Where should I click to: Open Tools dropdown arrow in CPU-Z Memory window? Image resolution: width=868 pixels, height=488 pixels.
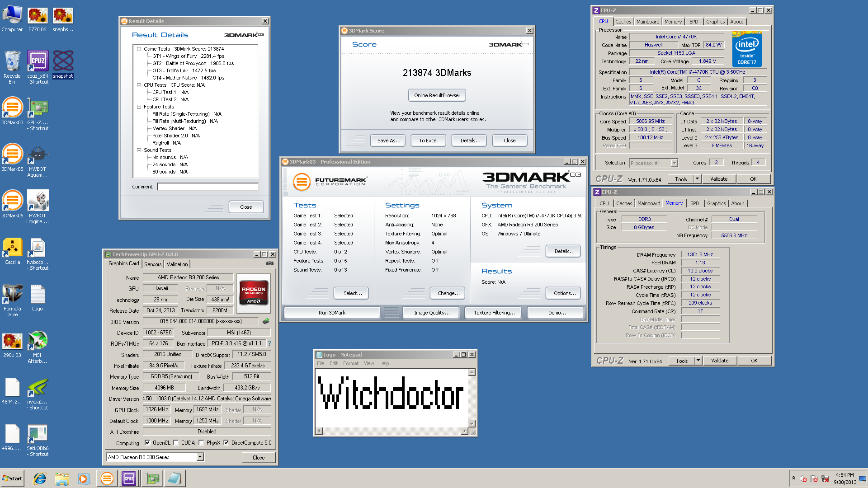pos(698,361)
